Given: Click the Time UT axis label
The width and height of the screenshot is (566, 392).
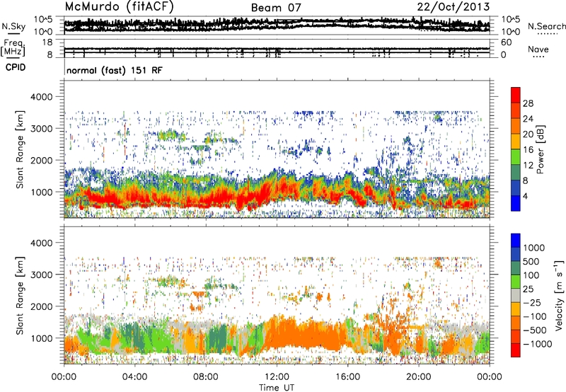Looking at the screenshot, I should tap(277, 388).
